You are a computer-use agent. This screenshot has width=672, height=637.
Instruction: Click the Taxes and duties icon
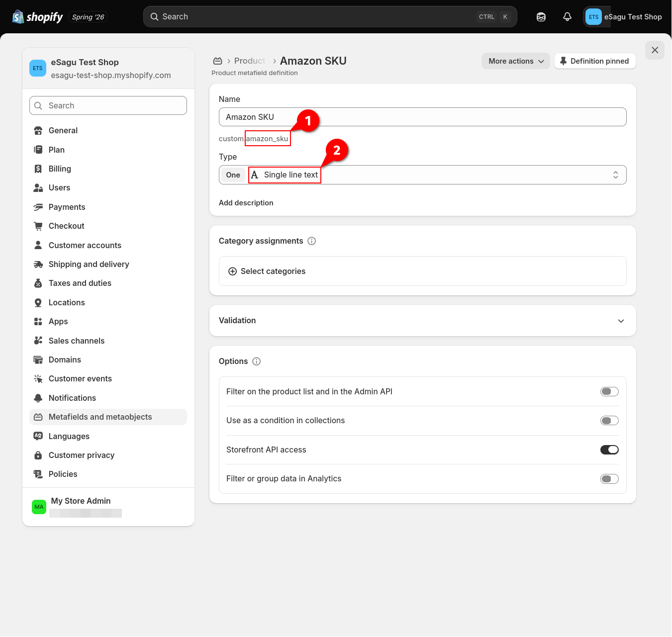38,283
